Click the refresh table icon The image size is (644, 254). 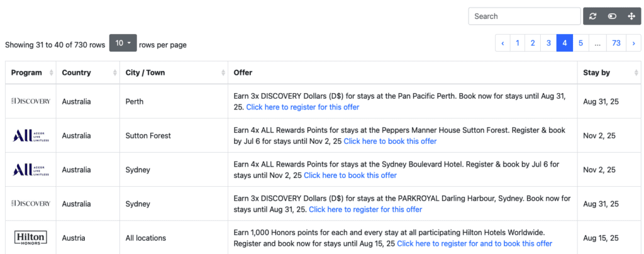592,16
